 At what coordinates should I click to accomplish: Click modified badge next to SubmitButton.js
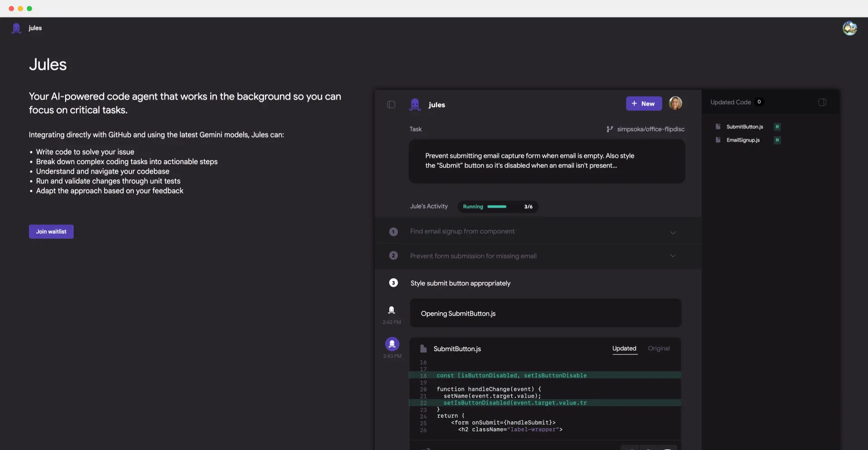point(777,127)
